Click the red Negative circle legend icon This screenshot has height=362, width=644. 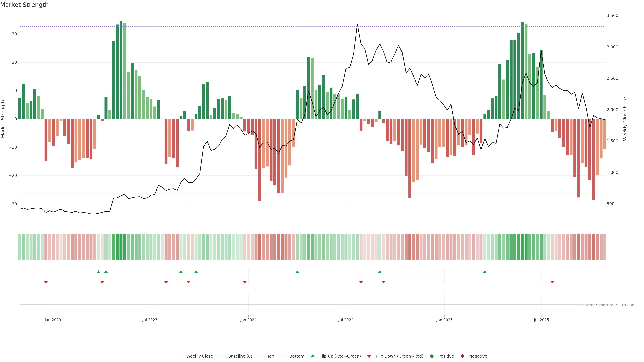click(462, 356)
